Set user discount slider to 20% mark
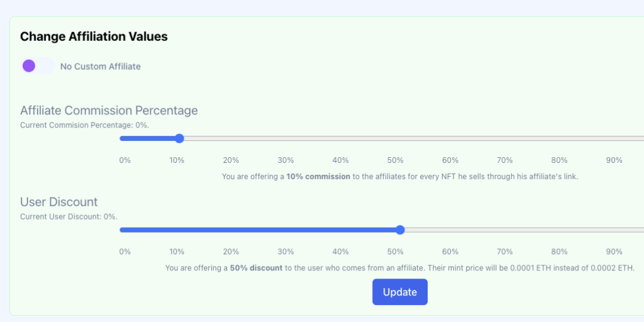Image resolution: width=644 pixels, height=322 pixels. pyautogui.click(x=235, y=230)
